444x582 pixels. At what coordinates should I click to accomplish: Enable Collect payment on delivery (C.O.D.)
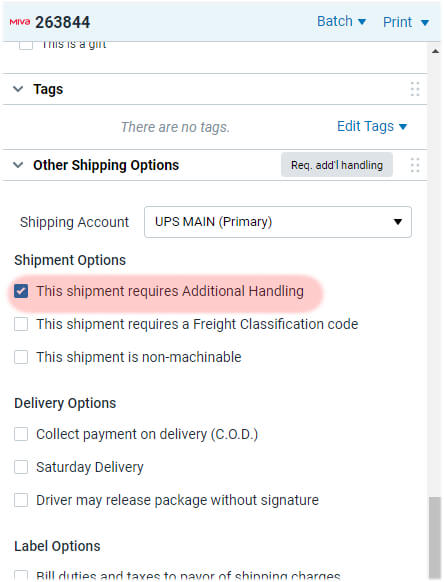pos(21,434)
